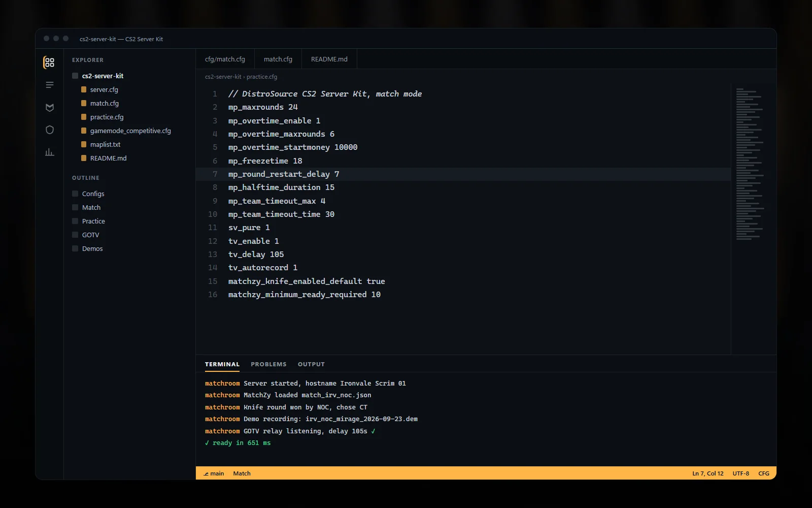Jump to Configs in the outline
The image size is (812, 508).
click(x=93, y=194)
